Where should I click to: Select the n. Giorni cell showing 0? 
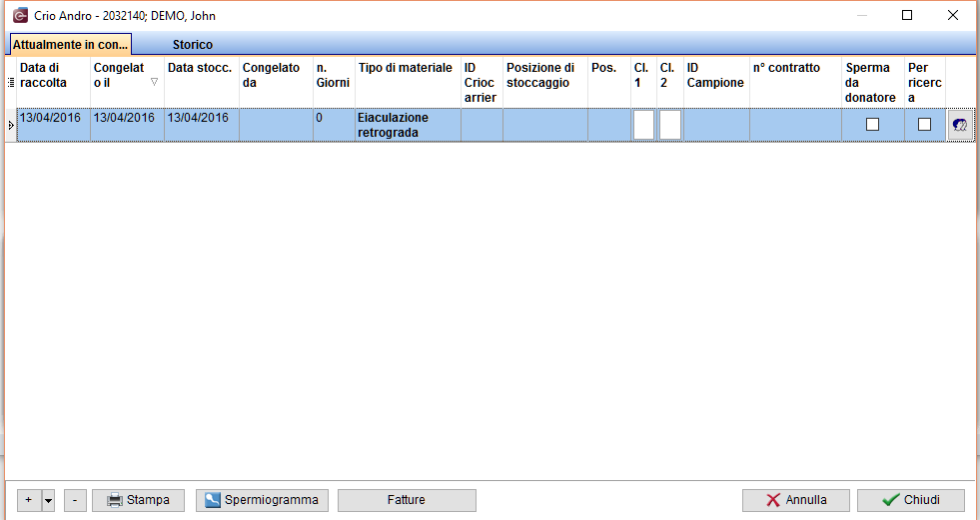click(334, 125)
